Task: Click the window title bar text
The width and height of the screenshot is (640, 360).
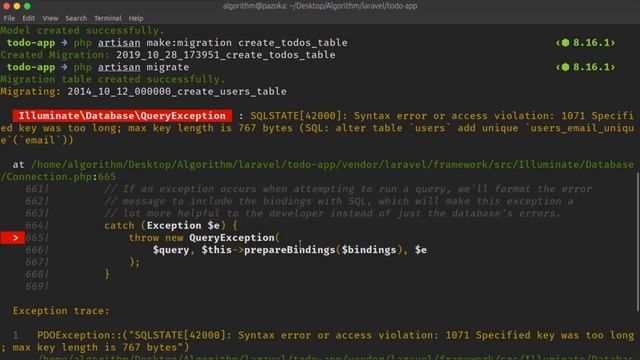Action: (320, 6)
